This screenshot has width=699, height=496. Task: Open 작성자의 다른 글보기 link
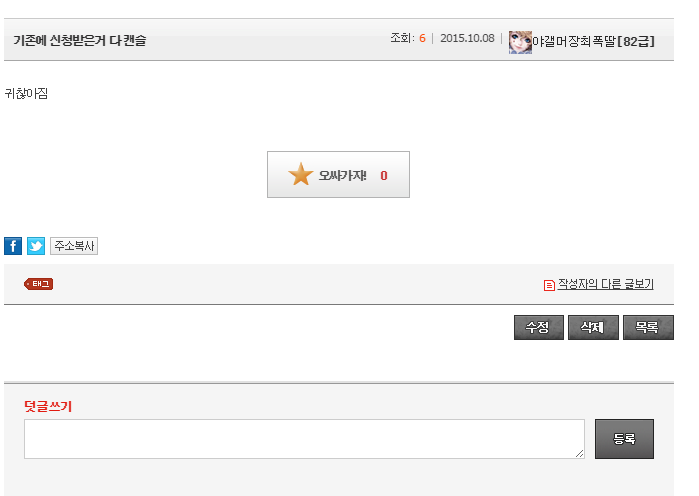click(x=605, y=284)
